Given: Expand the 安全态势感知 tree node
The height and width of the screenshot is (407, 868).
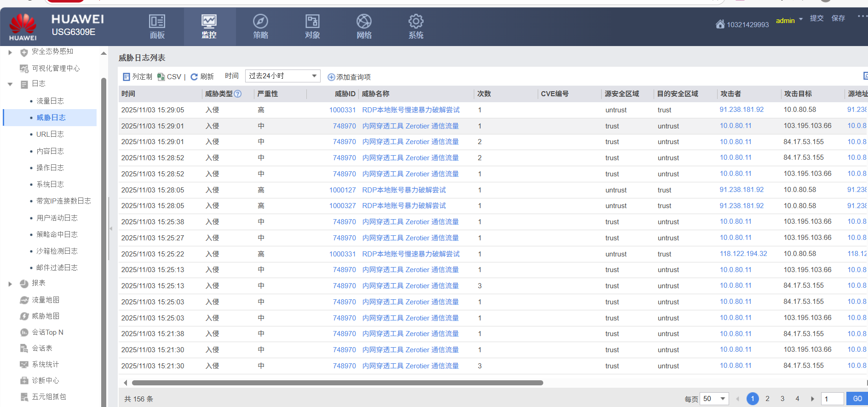Looking at the screenshot, I should coord(10,52).
